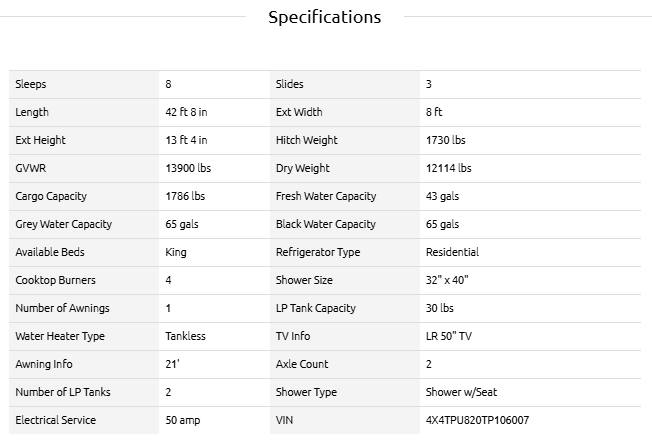Select the Fresh Water Capacity value 43 gals
This screenshot has height=442, width=652.
coord(442,196)
